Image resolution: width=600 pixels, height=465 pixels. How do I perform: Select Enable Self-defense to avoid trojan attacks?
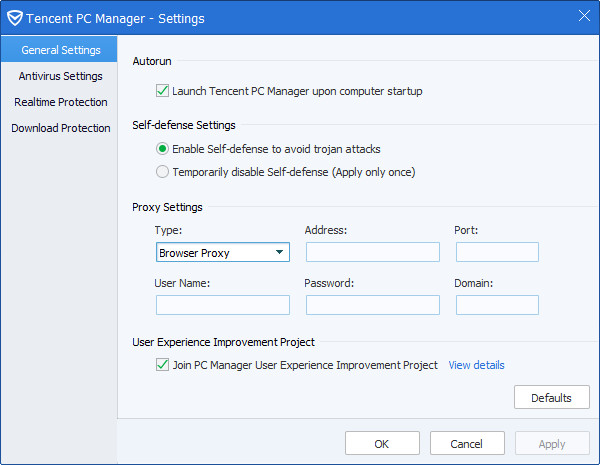click(x=163, y=149)
